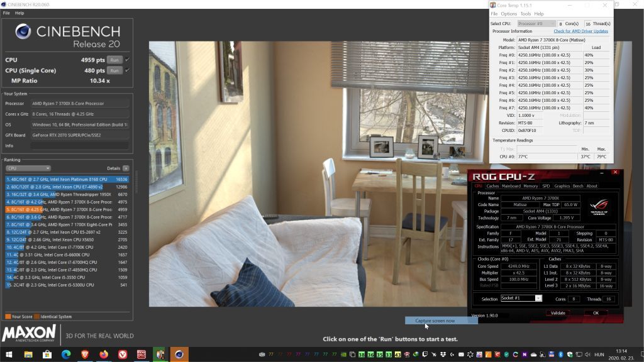644x362 pixels.
Task: Click NVIDIA tray icon
Action: pyautogui.click(x=343, y=354)
